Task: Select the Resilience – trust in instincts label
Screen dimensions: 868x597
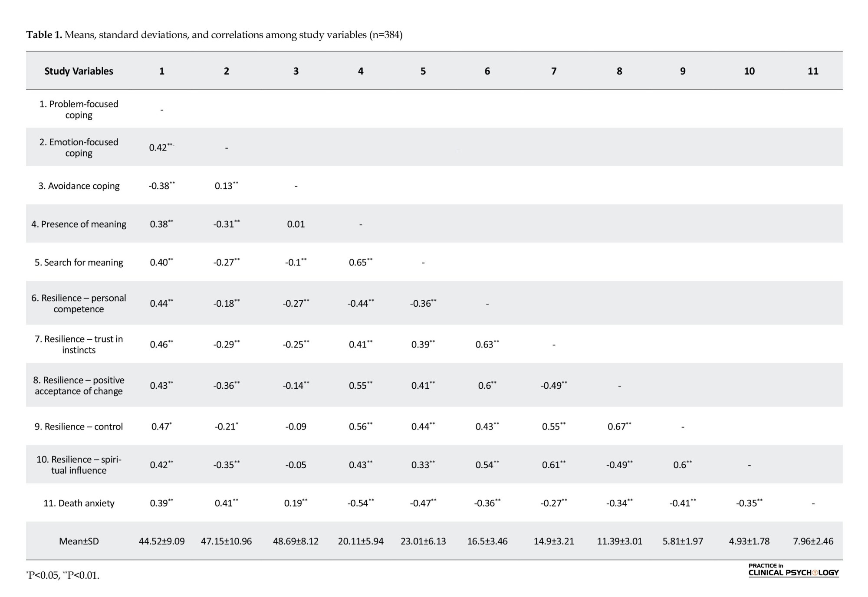Action: point(79,344)
